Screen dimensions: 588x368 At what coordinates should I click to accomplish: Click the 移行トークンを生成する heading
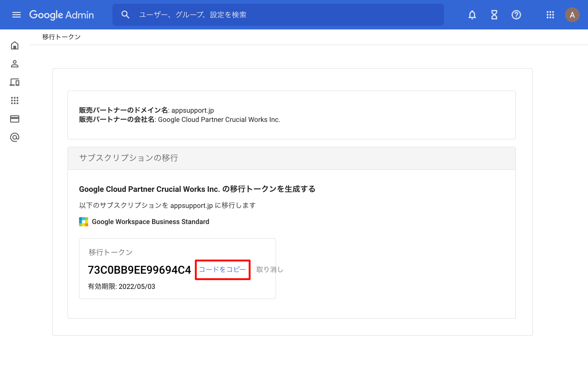(197, 189)
